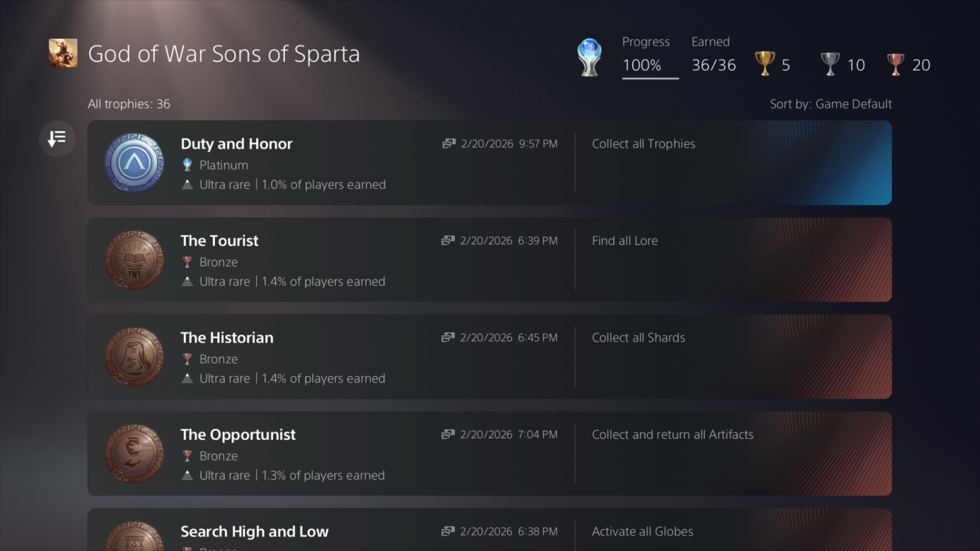Select The Historian trophy badge icon

(x=134, y=357)
